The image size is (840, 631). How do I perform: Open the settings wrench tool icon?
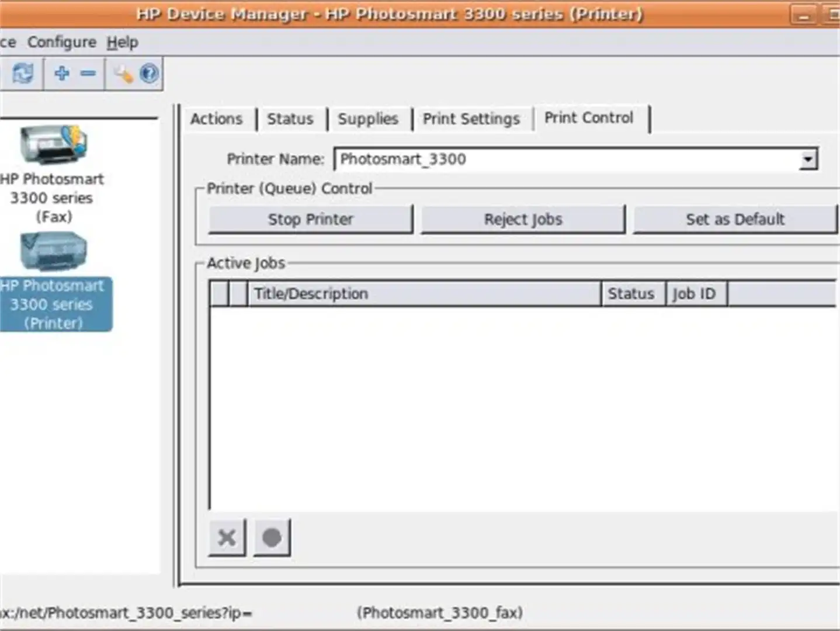(x=123, y=74)
